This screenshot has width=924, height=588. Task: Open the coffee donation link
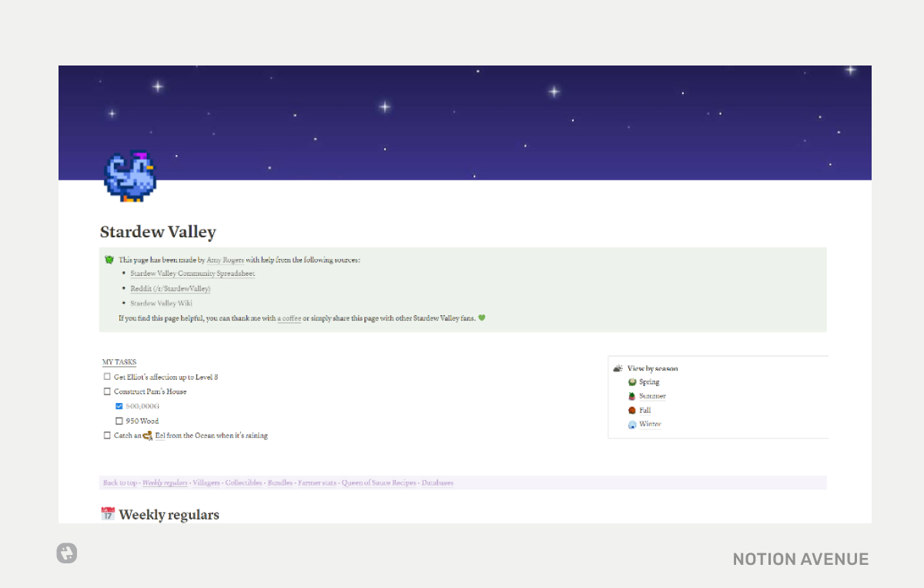point(289,318)
